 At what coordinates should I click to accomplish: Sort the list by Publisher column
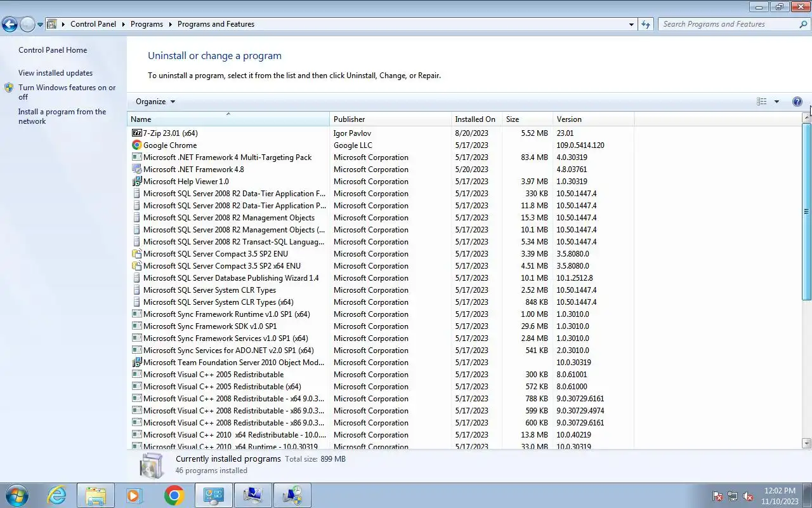[390, 119]
